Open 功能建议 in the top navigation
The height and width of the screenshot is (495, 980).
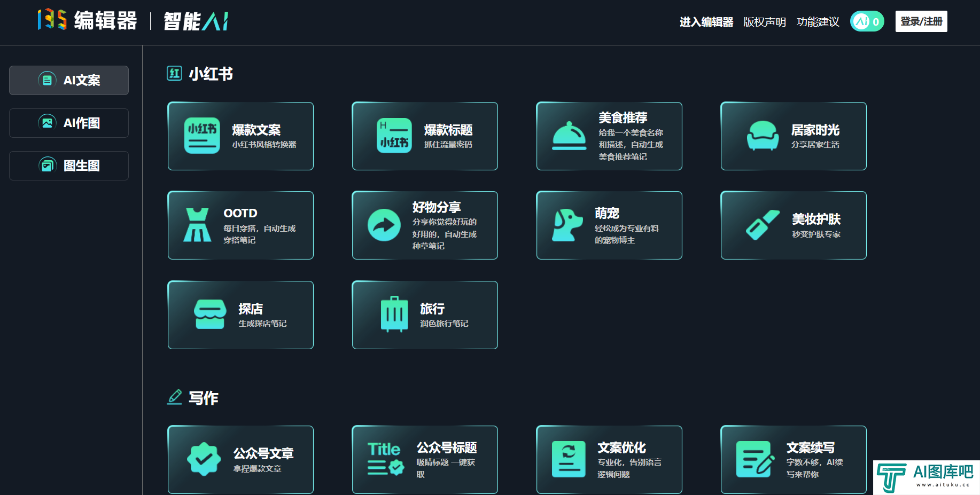click(818, 22)
